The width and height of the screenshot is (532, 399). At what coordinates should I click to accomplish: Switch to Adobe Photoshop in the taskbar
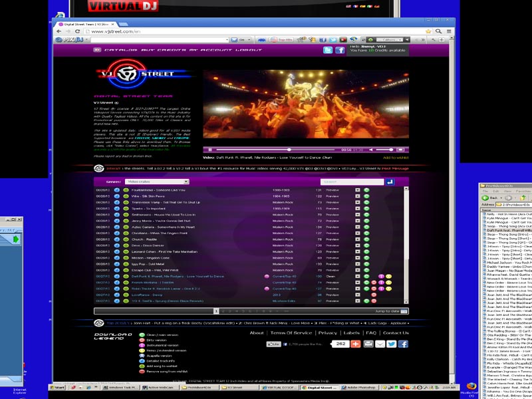pyautogui.click(x=359, y=387)
